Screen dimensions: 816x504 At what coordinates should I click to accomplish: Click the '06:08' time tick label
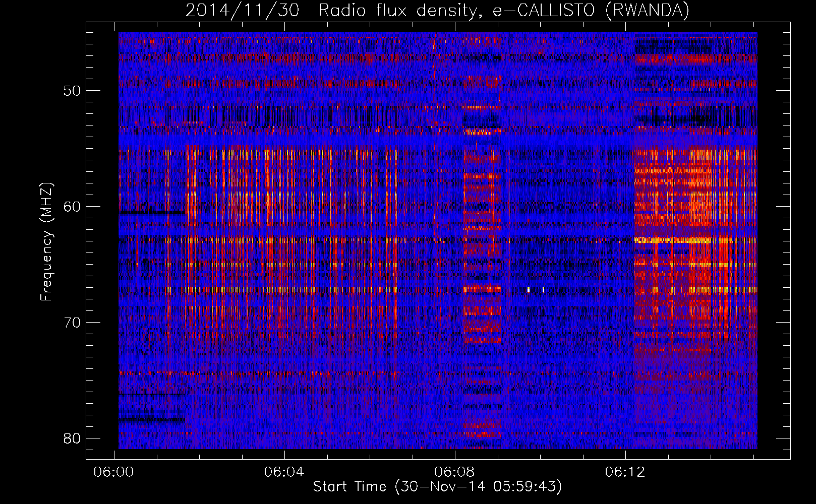pos(455,472)
